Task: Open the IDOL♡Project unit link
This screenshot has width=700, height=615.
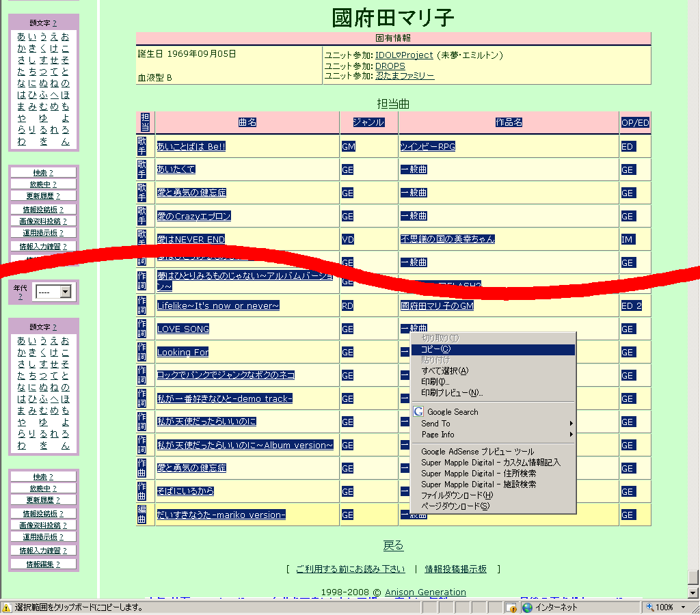Action: [x=404, y=55]
